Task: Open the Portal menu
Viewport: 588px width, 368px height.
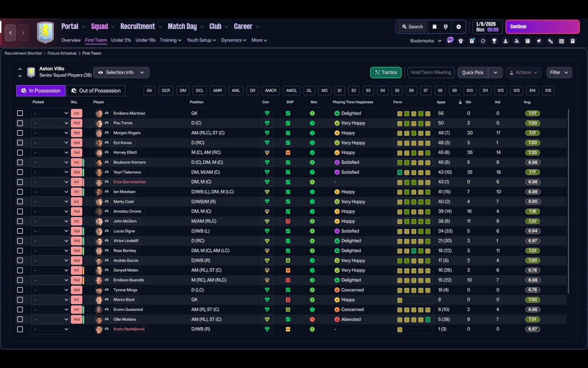Action: 73,27
